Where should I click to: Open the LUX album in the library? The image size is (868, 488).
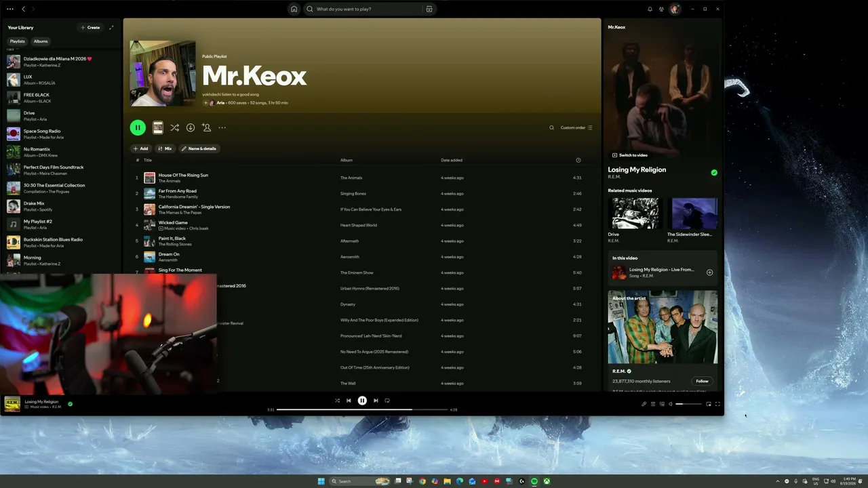pyautogui.click(x=61, y=79)
